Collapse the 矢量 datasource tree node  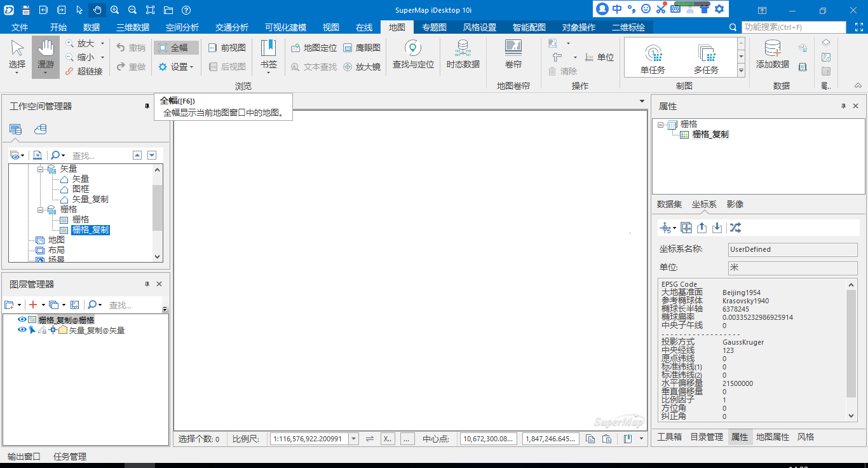pyautogui.click(x=41, y=169)
